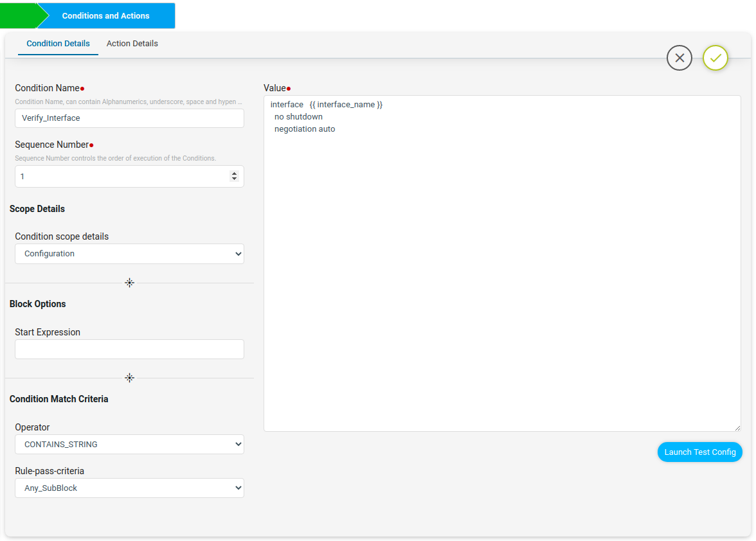Click the Conditions and Actions step header
Viewport: 756px width, 541px height.
105,15
